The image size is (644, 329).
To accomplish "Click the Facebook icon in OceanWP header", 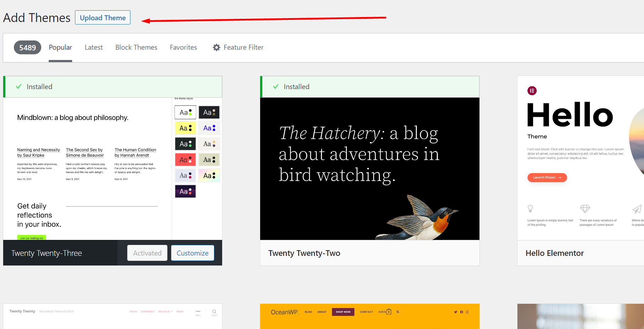I will (x=461, y=312).
